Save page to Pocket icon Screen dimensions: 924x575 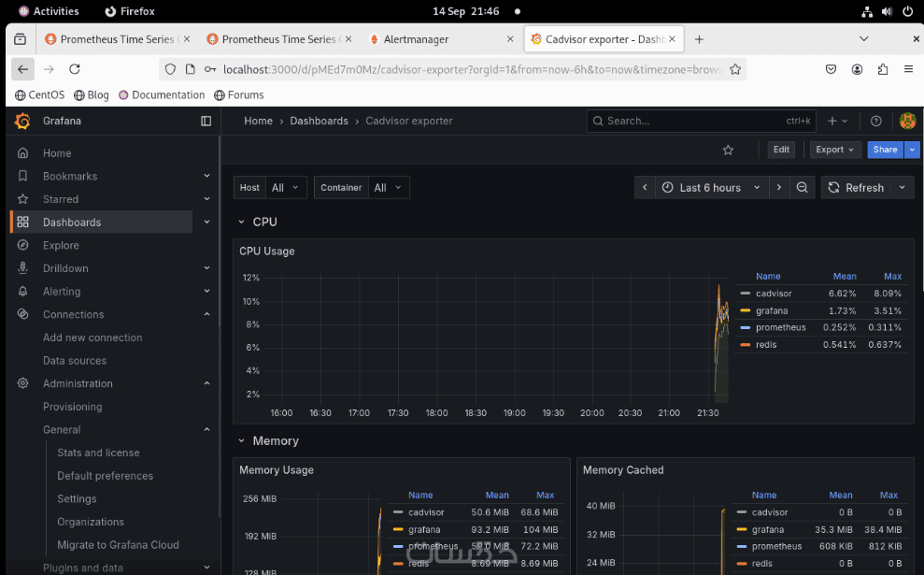pyautogui.click(x=831, y=69)
